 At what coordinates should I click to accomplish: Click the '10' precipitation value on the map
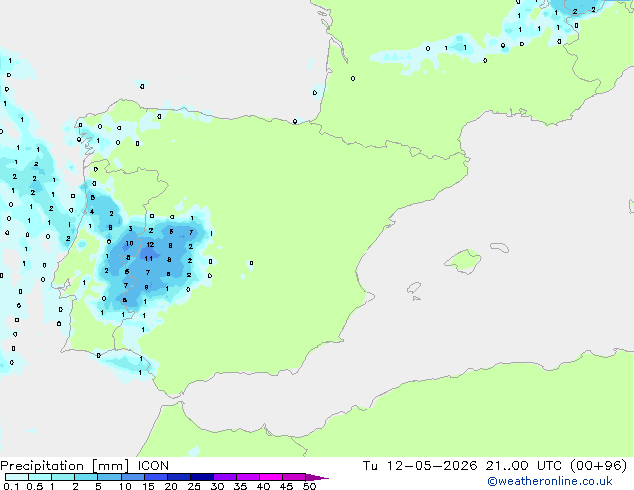click(x=129, y=243)
